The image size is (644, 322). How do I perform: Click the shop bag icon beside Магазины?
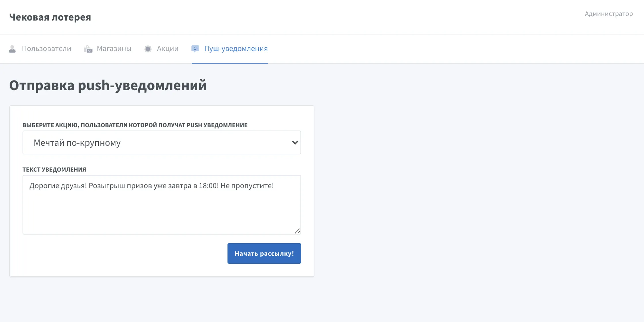coord(88,49)
